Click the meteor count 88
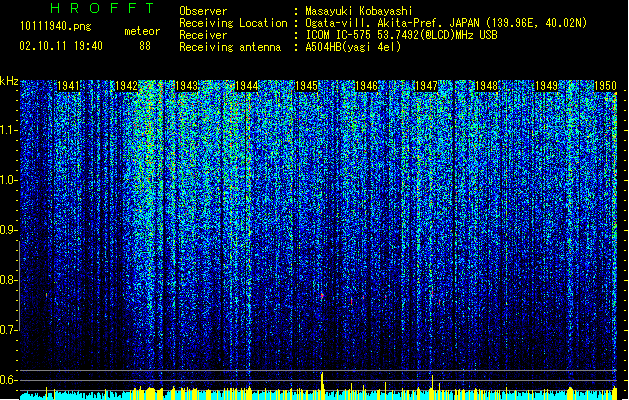 (x=145, y=46)
